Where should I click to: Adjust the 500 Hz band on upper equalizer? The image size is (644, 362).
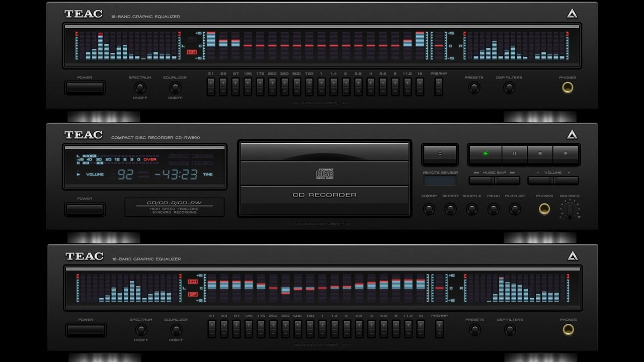(x=297, y=87)
